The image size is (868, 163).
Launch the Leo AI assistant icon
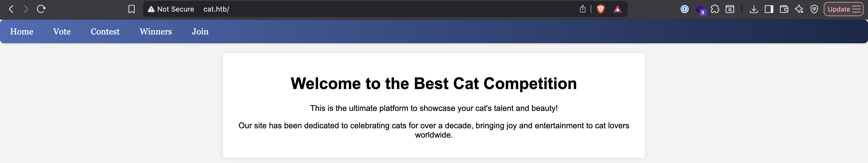799,9
